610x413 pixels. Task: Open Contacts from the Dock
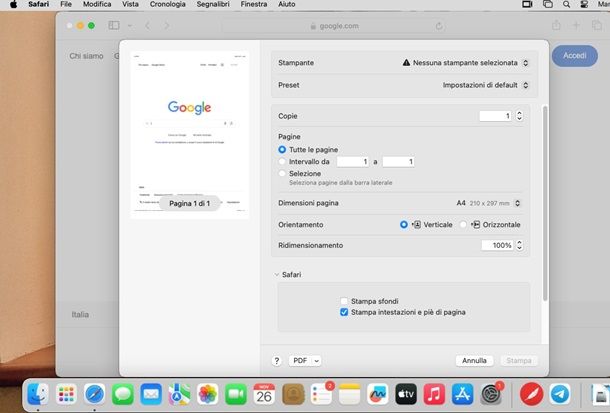[x=293, y=394]
